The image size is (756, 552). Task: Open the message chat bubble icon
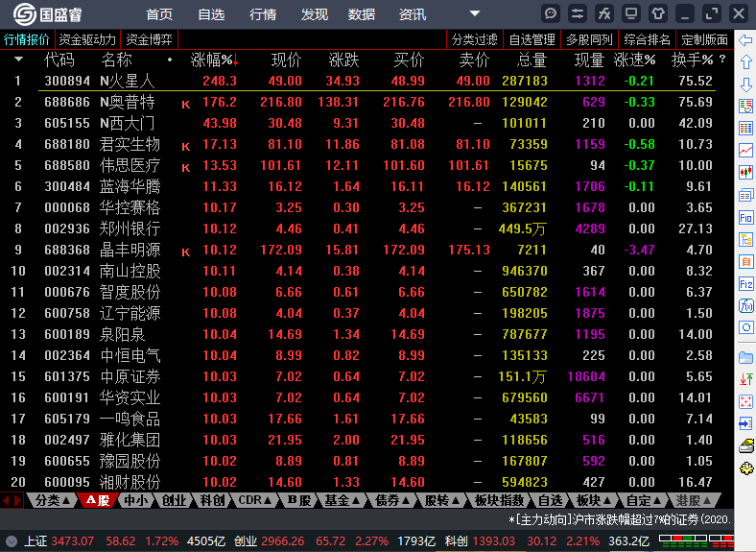(x=550, y=13)
